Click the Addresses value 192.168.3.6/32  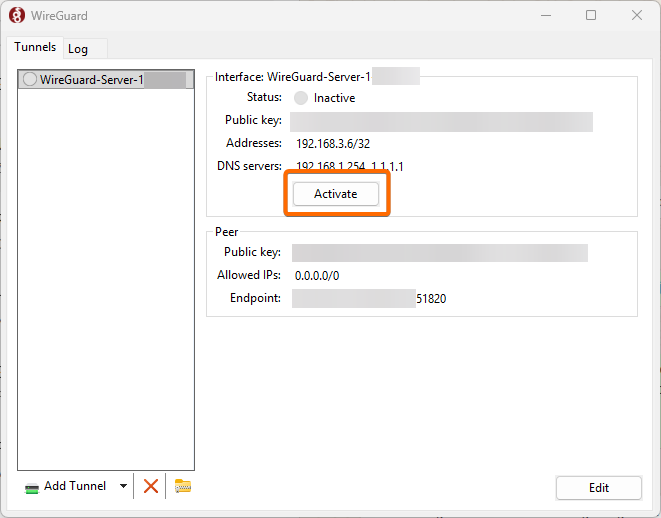click(333, 144)
